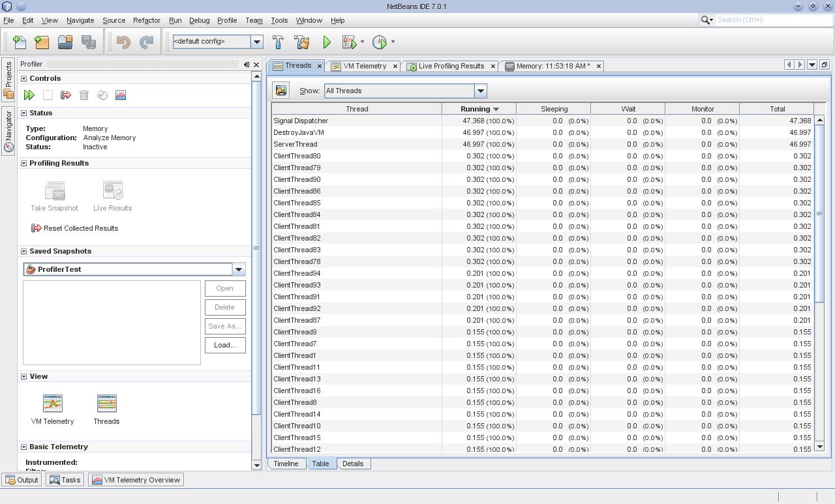The height and width of the screenshot is (504, 835).
Task: Sort by the Total column header
Action: pos(777,109)
